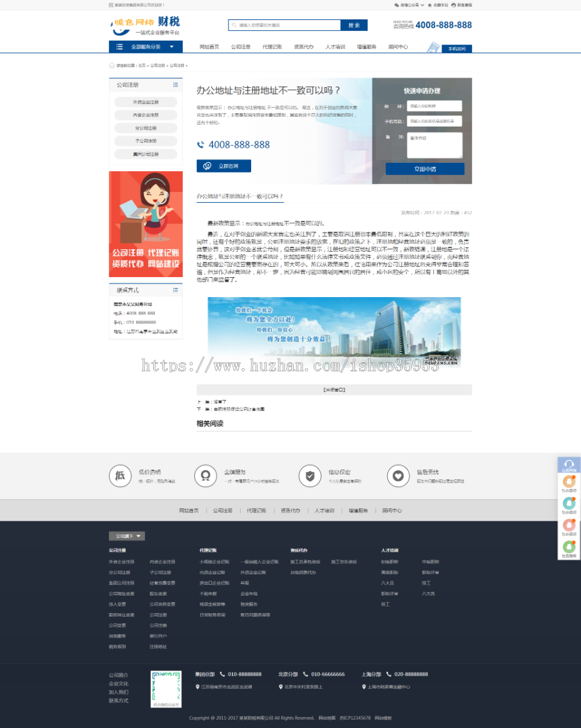
Task: Select 外资企业注册 in the left sidebar
Action: tap(145, 102)
